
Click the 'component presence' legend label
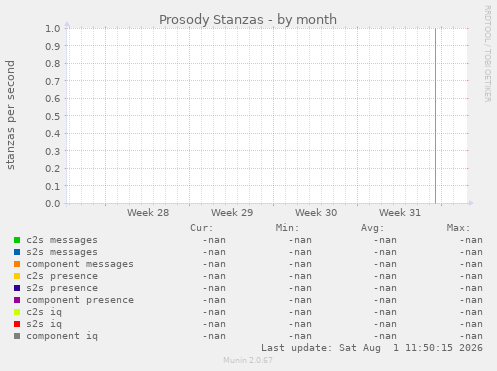click(80, 300)
